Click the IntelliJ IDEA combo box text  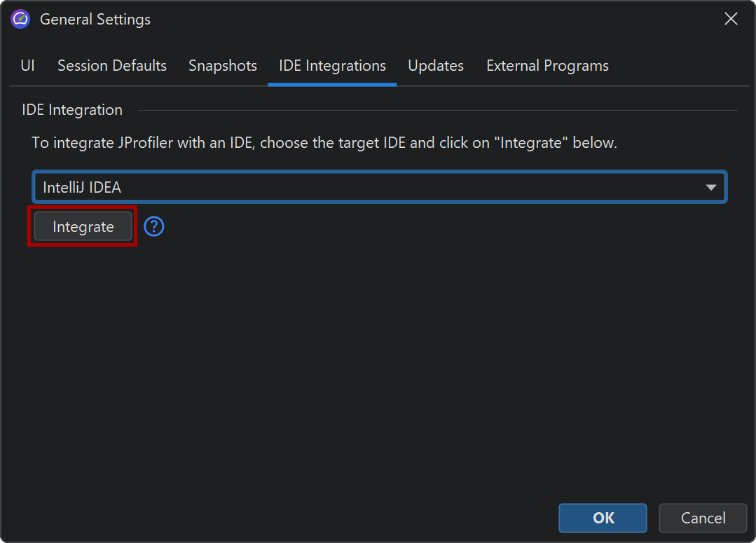pyautogui.click(x=82, y=188)
